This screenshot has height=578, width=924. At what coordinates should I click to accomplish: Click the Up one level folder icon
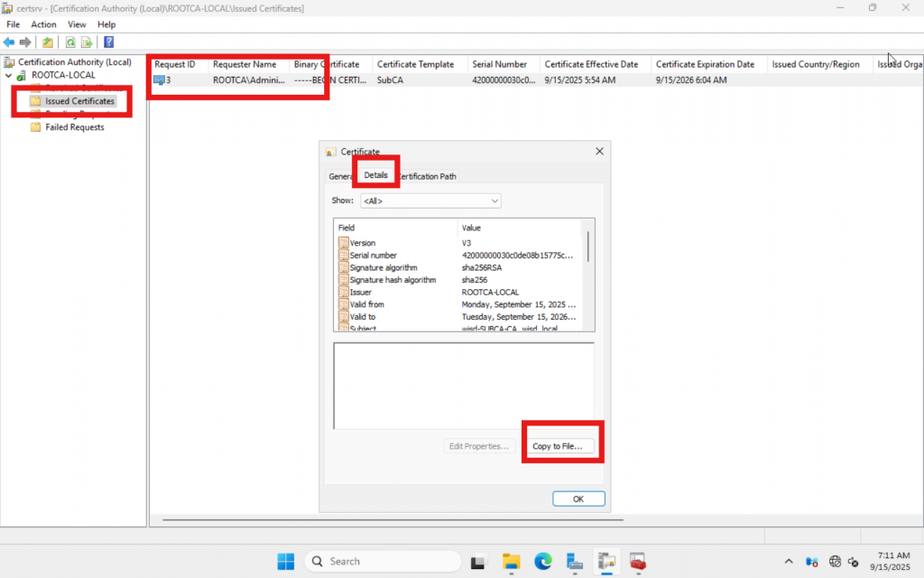tap(48, 42)
